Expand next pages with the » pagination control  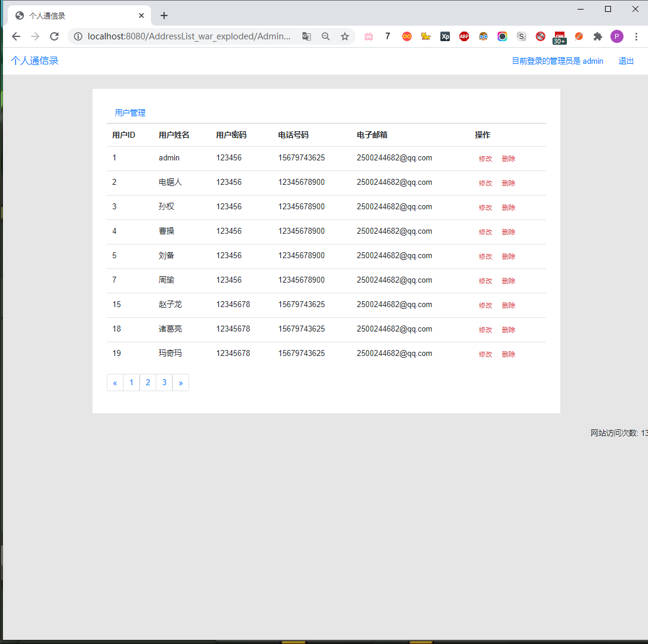181,382
